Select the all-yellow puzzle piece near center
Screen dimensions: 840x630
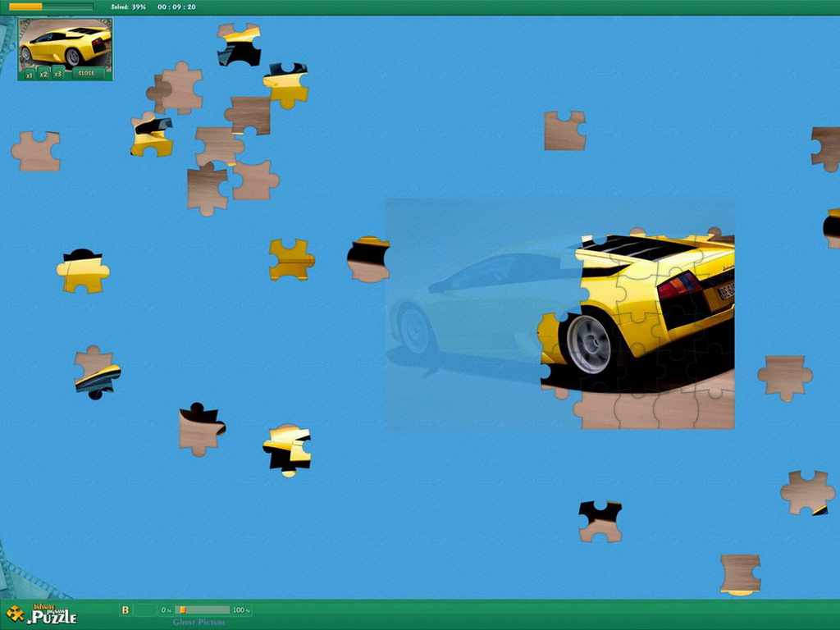tap(290, 259)
